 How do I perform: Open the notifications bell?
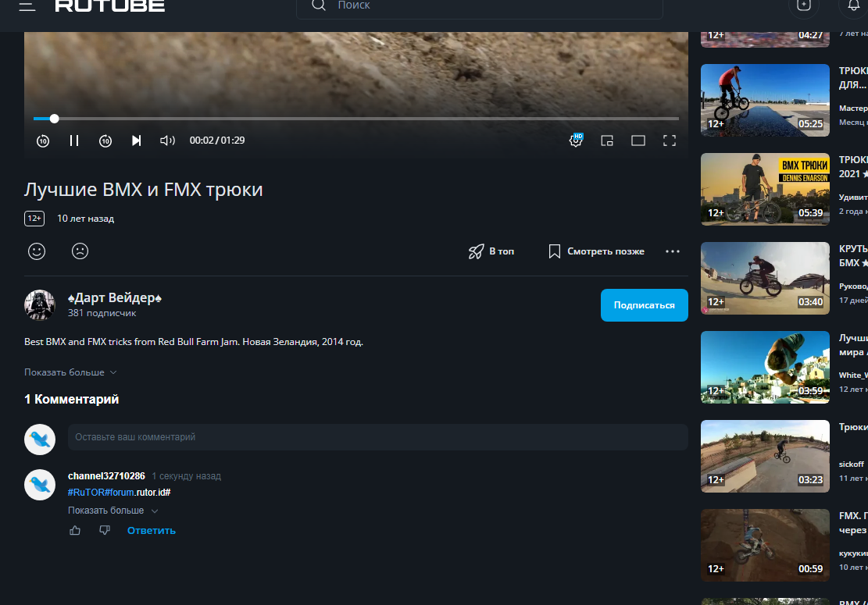coord(854,5)
